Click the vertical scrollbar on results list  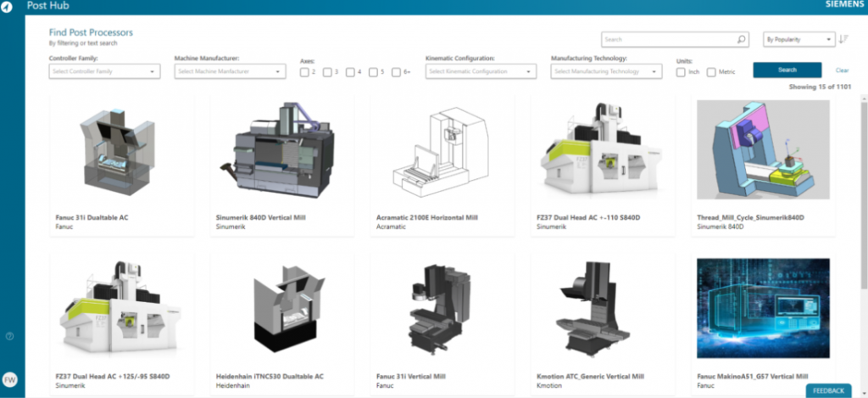(864, 170)
